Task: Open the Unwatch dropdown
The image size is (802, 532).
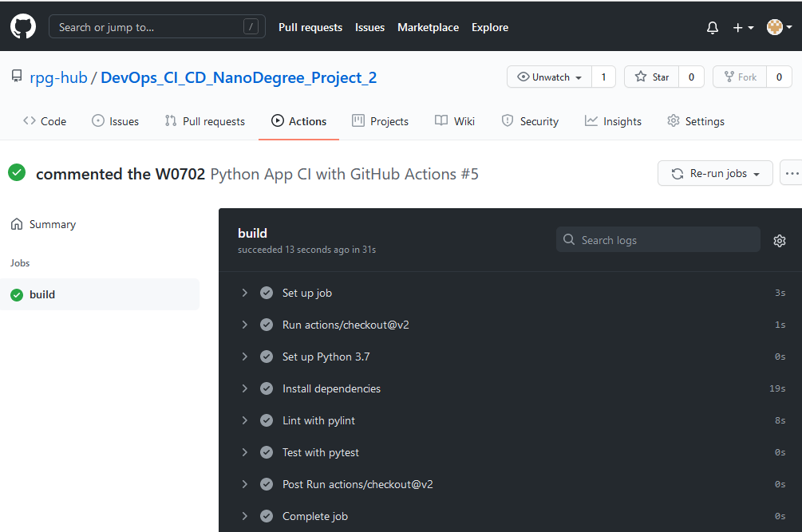Action: 548,77
